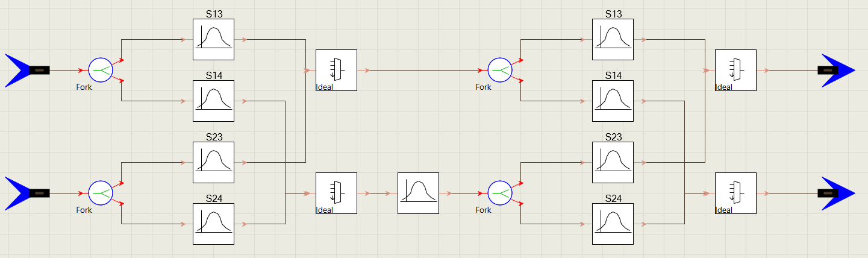Select the upper blue input port arrow
The width and height of the screenshot is (868, 258).
(x=27, y=71)
